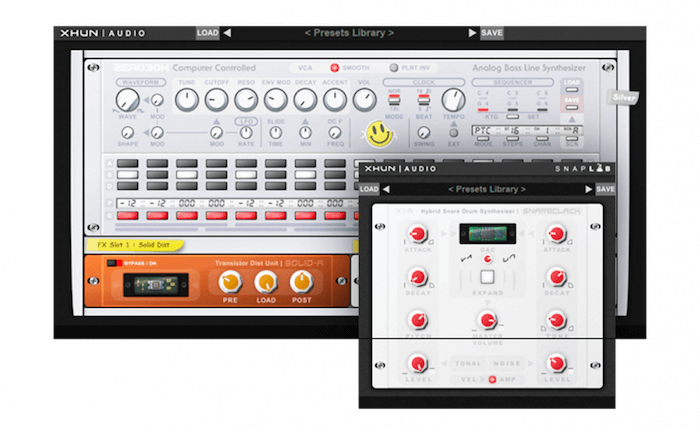Click LOAD in the ZeroBox top bar
The image size is (700, 428).
click(208, 33)
